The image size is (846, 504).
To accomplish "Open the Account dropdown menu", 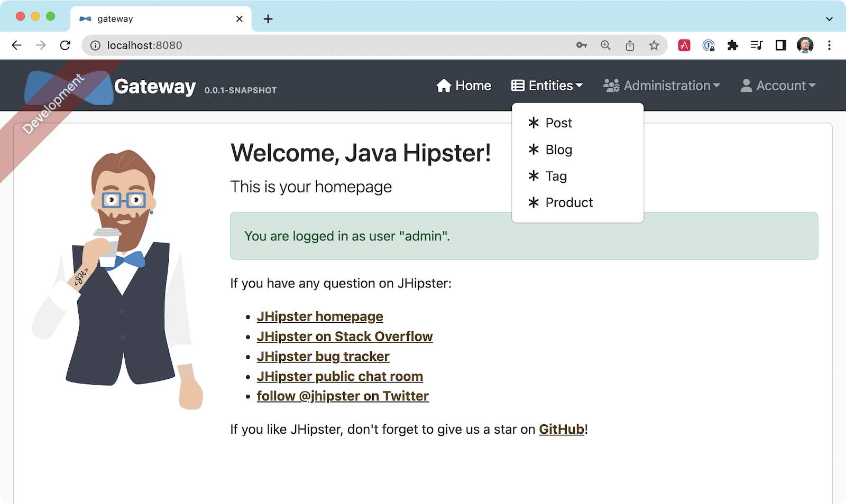I will click(778, 86).
